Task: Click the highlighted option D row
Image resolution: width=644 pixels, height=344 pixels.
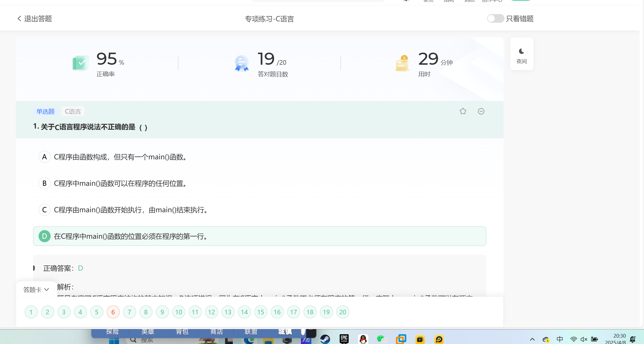Action: (x=259, y=236)
